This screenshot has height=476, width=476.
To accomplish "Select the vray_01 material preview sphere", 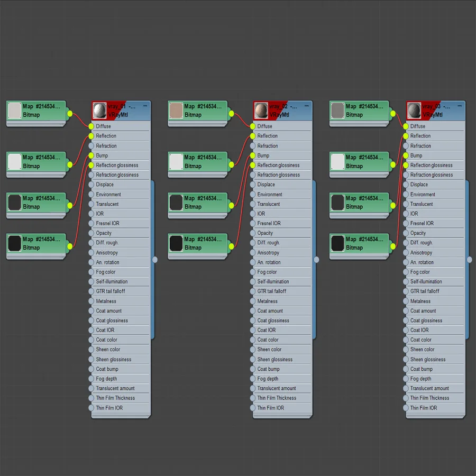I will coord(99,110).
